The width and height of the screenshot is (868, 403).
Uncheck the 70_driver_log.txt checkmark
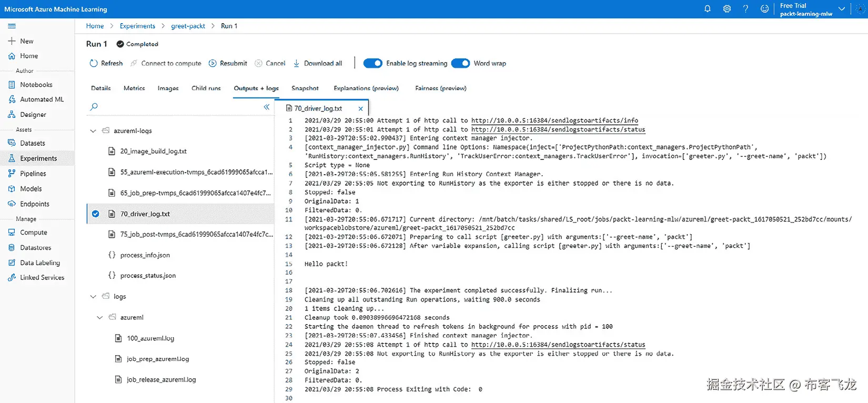coord(95,214)
